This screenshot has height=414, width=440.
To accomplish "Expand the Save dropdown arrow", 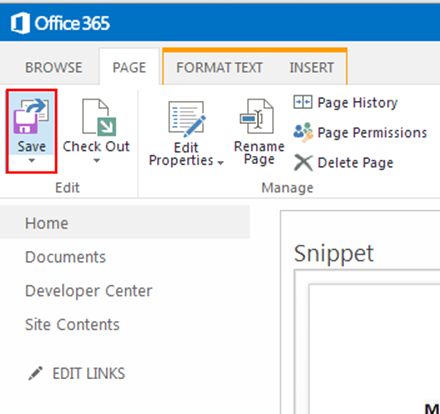I will (31, 160).
